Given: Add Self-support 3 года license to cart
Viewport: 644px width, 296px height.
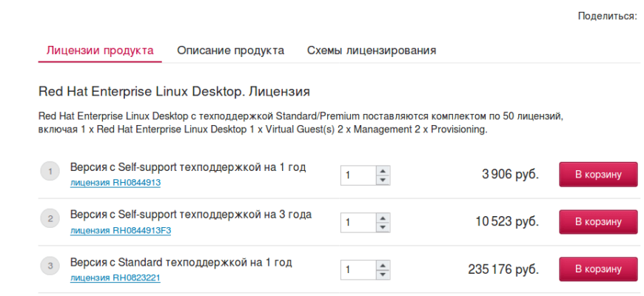Looking at the screenshot, I should (x=598, y=222).
